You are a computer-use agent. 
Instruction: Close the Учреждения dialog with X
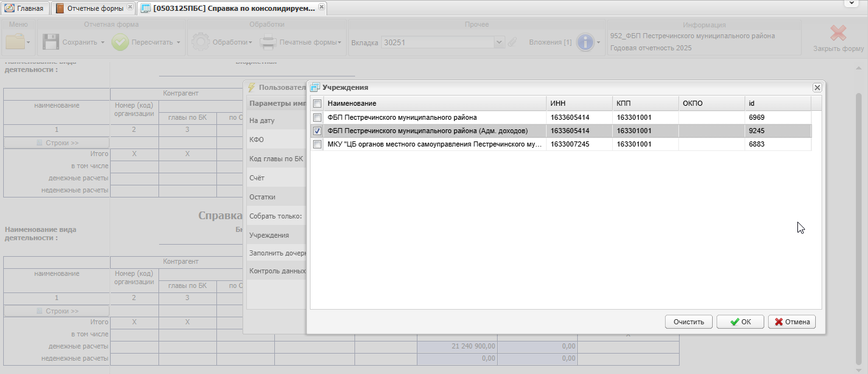pyautogui.click(x=817, y=88)
